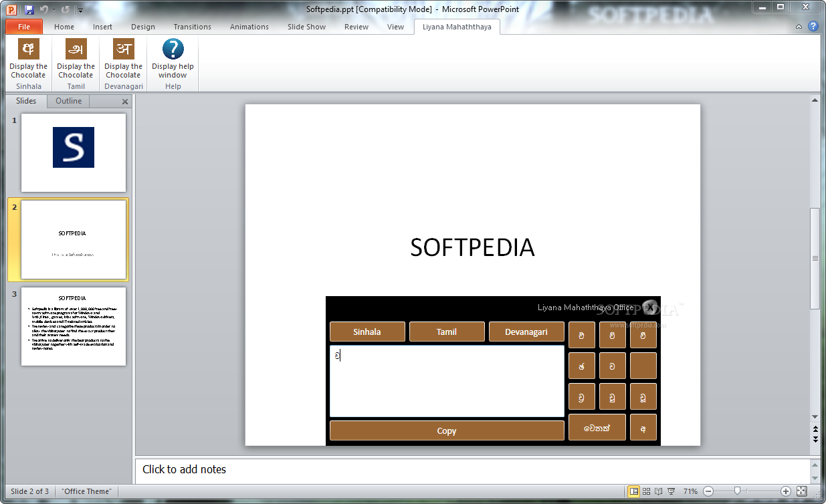Select the Slides pane tab

coord(26,102)
